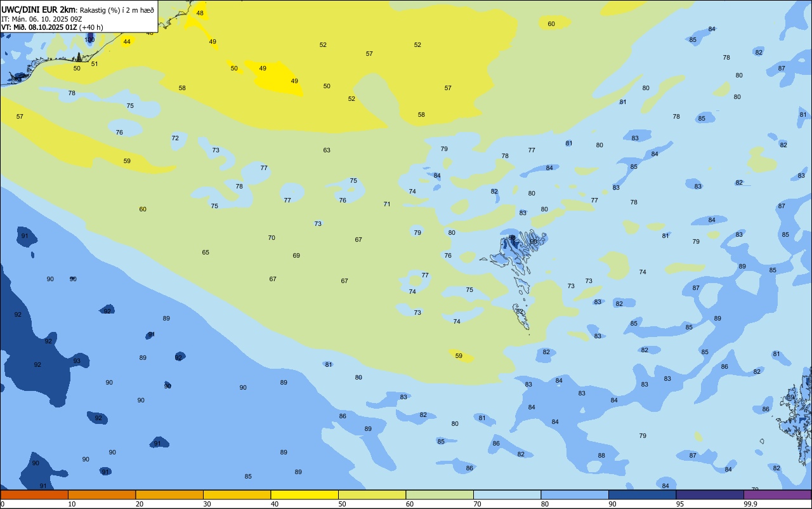Click the purple legend swatch above 99.9
This screenshot has width=812, height=509.
778,494
